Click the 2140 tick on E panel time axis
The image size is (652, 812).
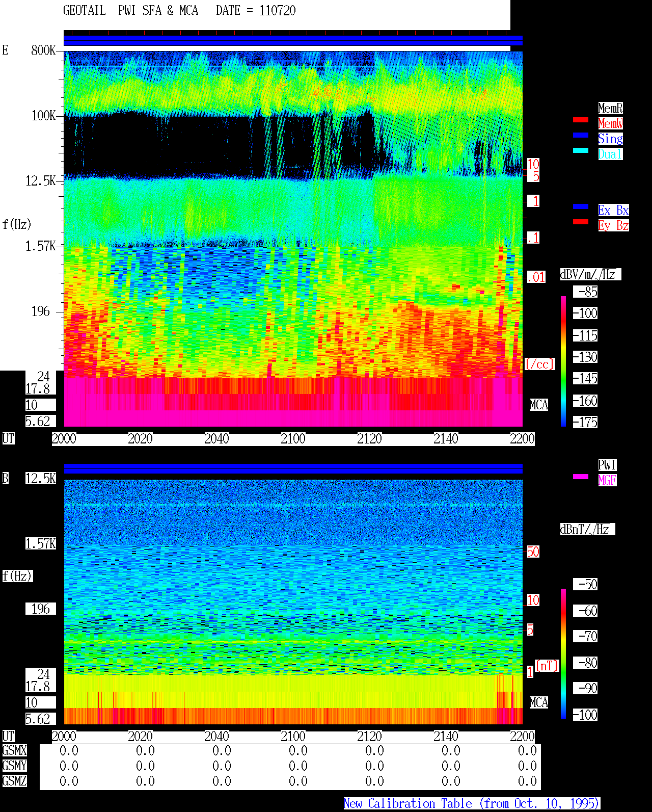446,438
